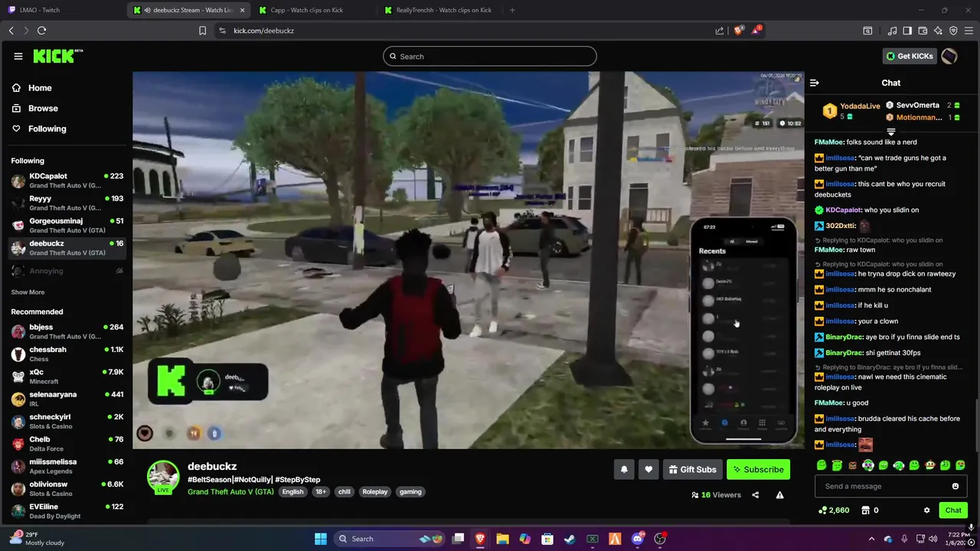This screenshot has height=551, width=980.
Task: Toggle Brave Shields lion icon
Action: tap(739, 31)
